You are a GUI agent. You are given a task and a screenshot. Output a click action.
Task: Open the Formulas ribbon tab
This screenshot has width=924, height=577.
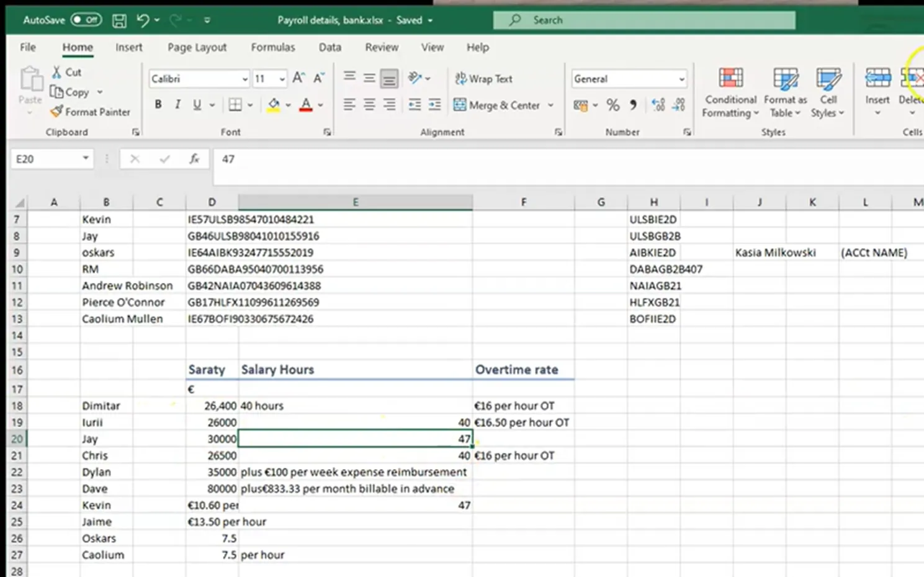coord(273,47)
